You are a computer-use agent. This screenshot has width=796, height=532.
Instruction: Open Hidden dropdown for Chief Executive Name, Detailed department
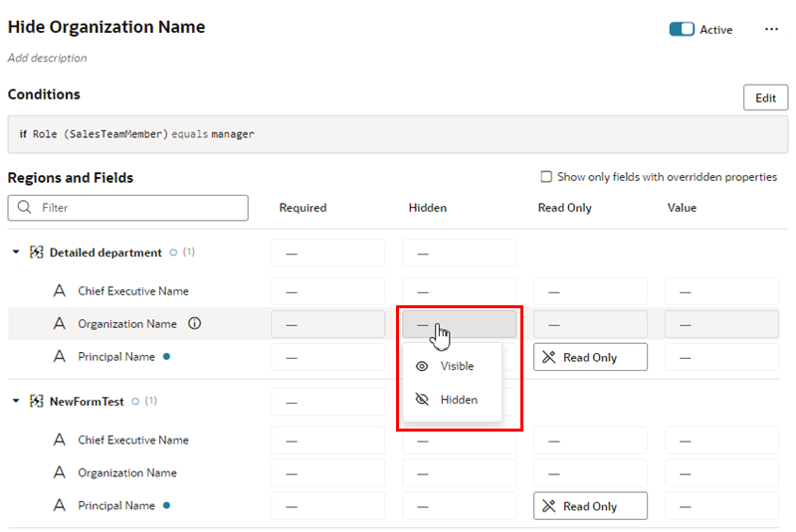[x=459, y=291]
